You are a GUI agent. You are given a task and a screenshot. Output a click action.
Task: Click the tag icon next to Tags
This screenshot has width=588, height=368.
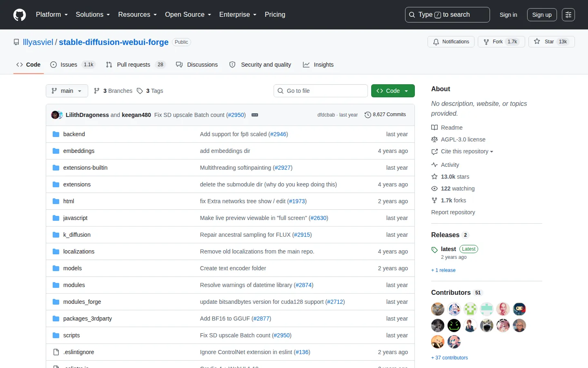(x=140, y=91)
